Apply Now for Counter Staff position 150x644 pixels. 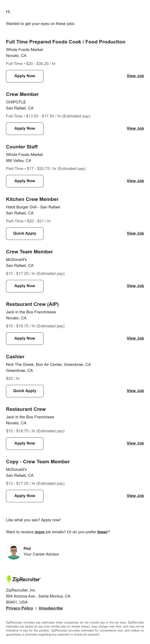pyautogui.click(x=25, y=181)
